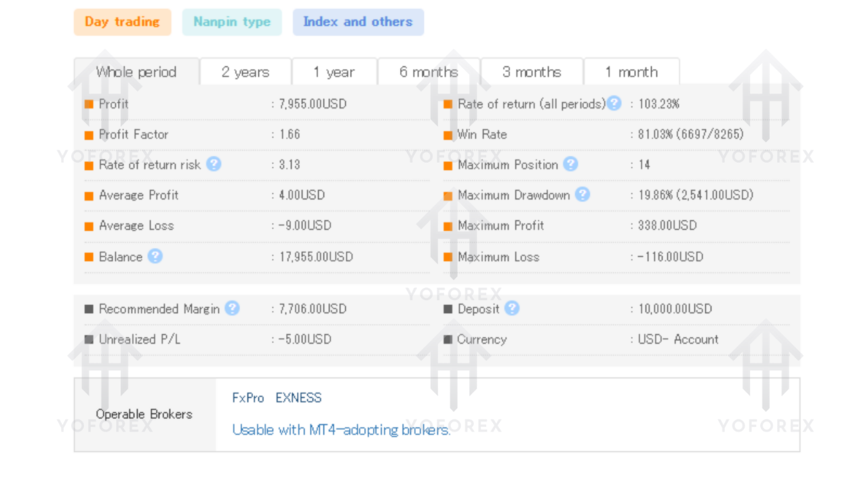Screen dimensions: 868x488
Task: Click help icon beside Deposit
Action: (x=512, y=308)
